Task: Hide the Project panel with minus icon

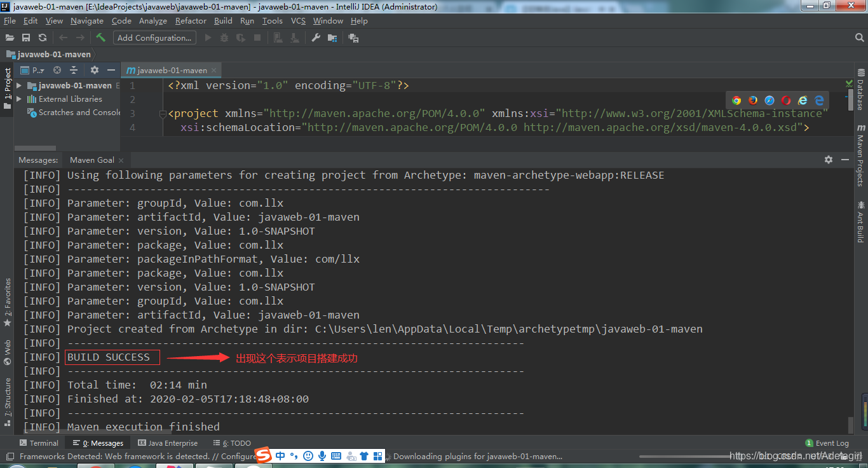Action: [111, 70]
